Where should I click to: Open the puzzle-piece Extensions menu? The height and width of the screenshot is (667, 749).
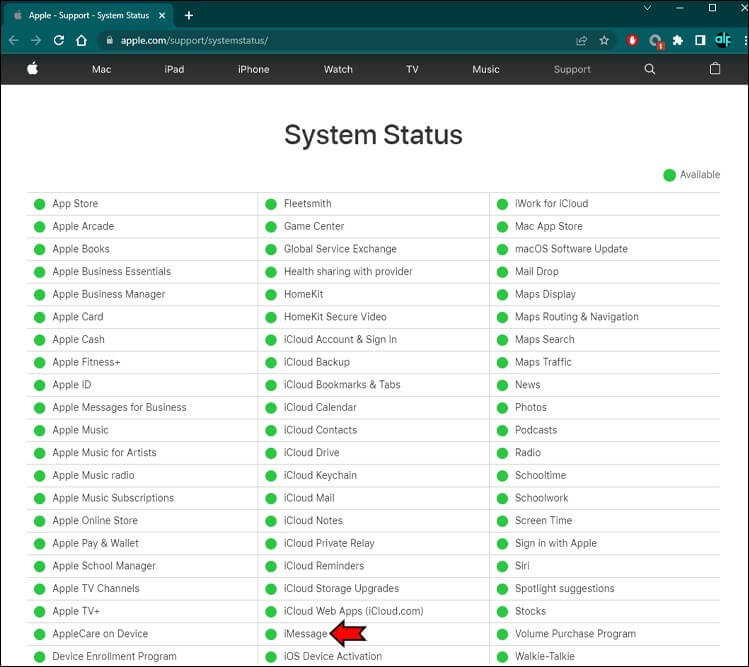pos(677,41)
